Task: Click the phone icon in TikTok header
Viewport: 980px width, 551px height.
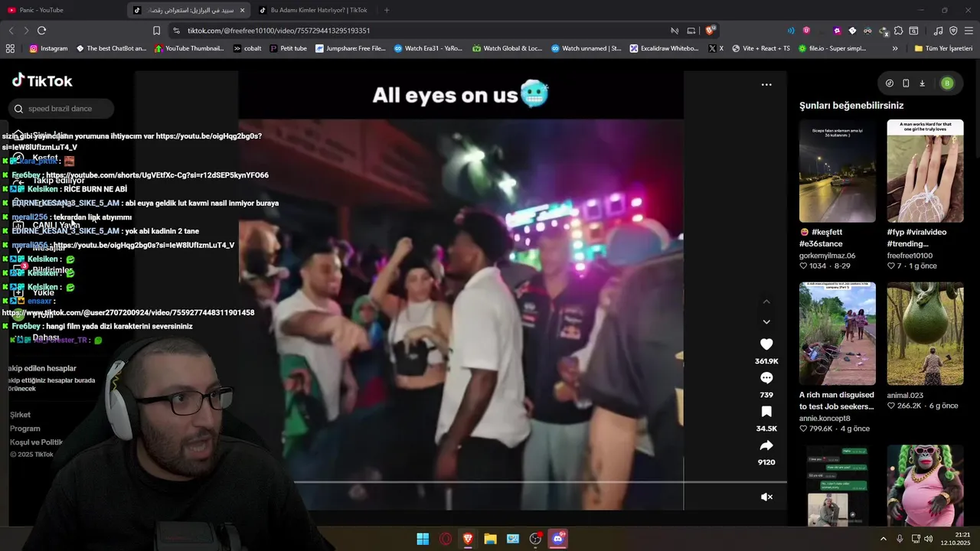Action: 906,83
